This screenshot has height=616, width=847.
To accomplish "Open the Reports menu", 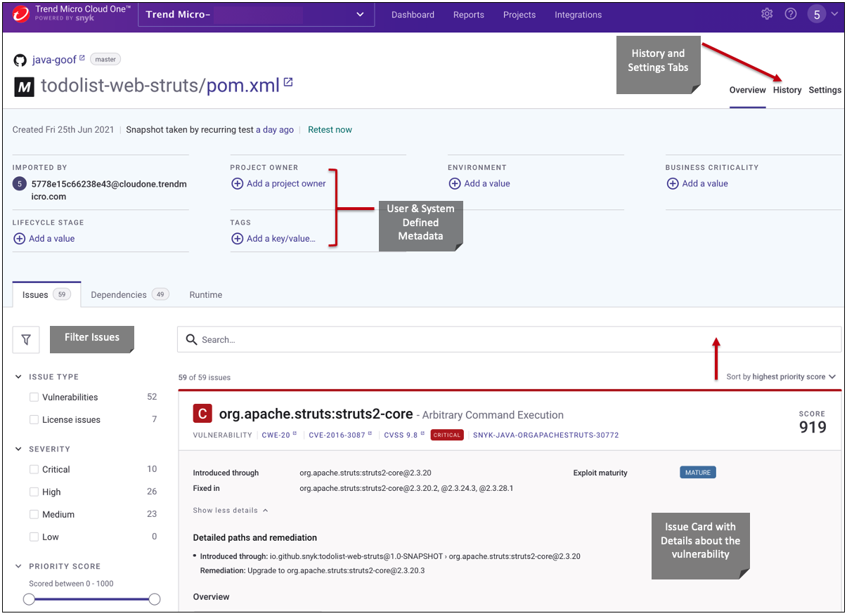I will coord(469,15).
